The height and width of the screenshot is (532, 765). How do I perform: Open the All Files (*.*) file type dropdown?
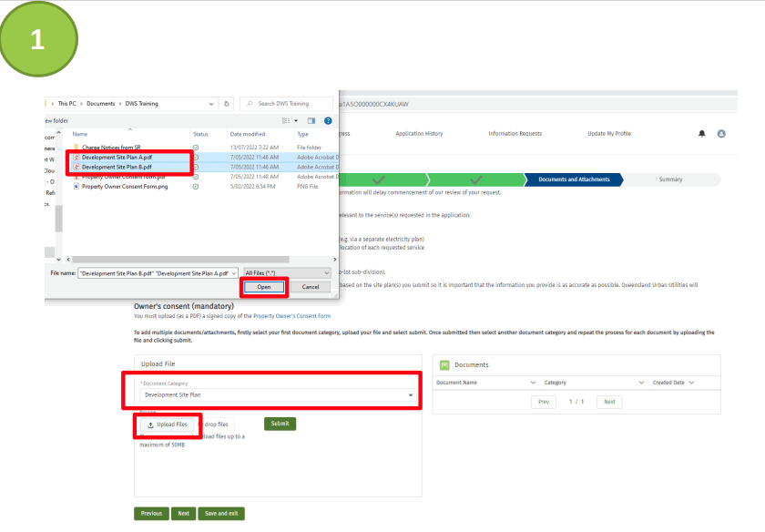coord(285,272)
